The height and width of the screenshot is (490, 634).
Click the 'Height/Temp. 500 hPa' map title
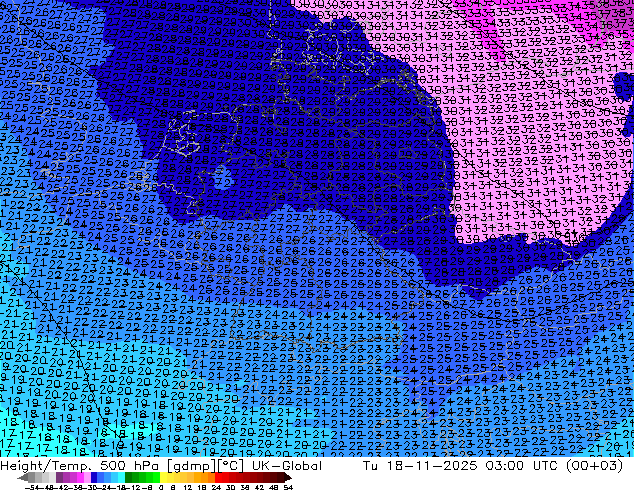tap(80, 465)
